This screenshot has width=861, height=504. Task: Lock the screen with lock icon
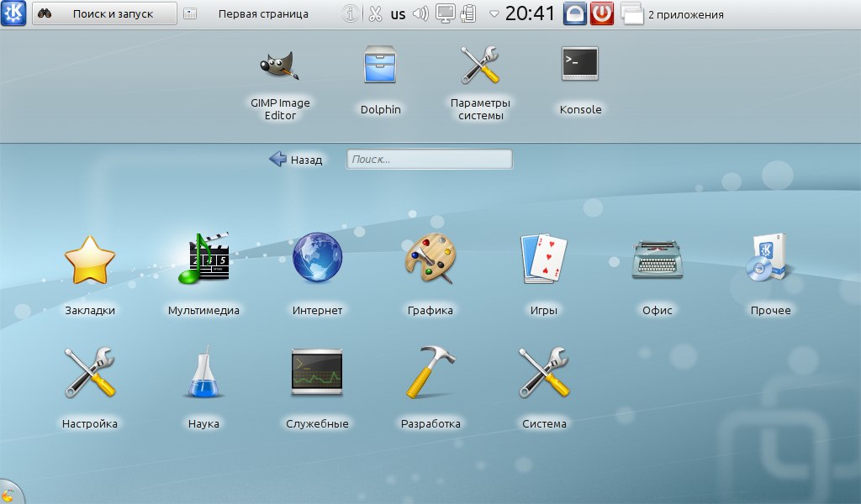pyautogui.click(x=575, y=13)
